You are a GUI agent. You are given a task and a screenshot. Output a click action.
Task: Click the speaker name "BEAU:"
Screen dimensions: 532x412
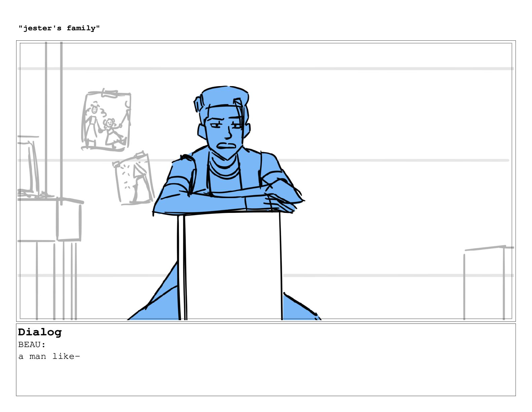coord(32,345)
